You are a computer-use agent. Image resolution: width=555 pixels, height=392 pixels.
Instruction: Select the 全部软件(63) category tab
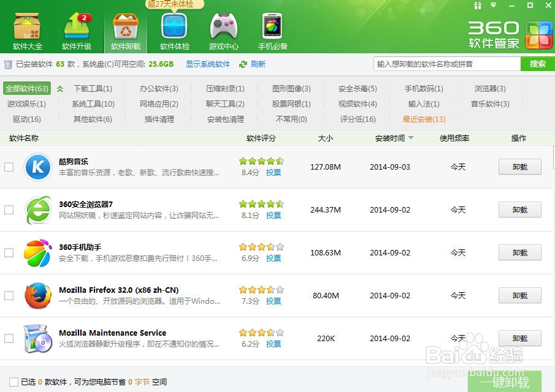(x=27, y=88)
